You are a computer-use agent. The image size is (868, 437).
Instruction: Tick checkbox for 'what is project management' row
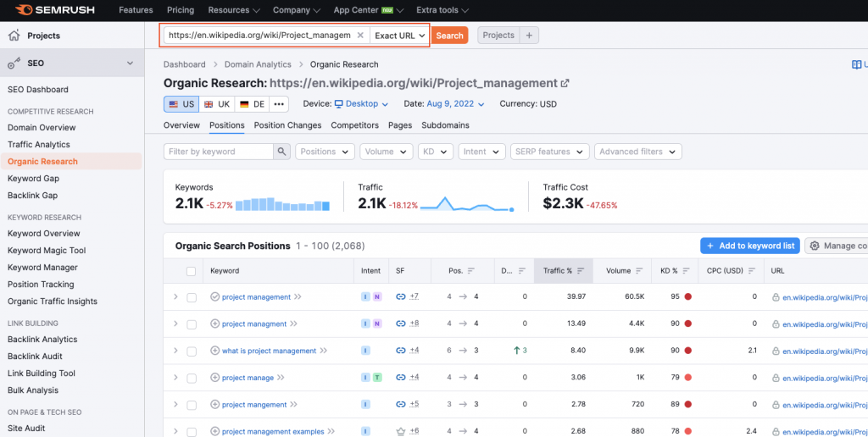pyautogui.click(x=192, y=351)
